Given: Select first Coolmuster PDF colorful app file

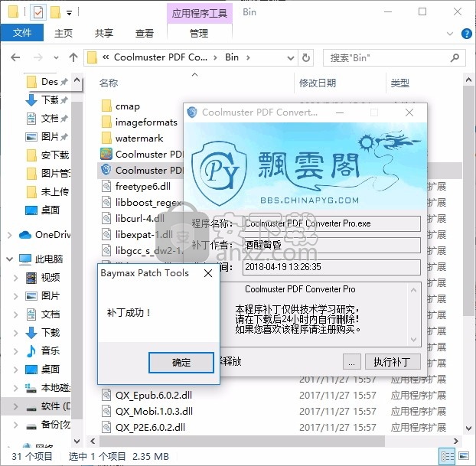Looking at the screenshot, I should tap(142, 155).
